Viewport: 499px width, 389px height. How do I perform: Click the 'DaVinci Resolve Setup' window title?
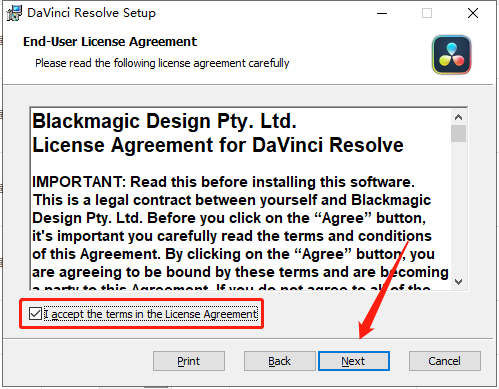click(x=91, y=13)
